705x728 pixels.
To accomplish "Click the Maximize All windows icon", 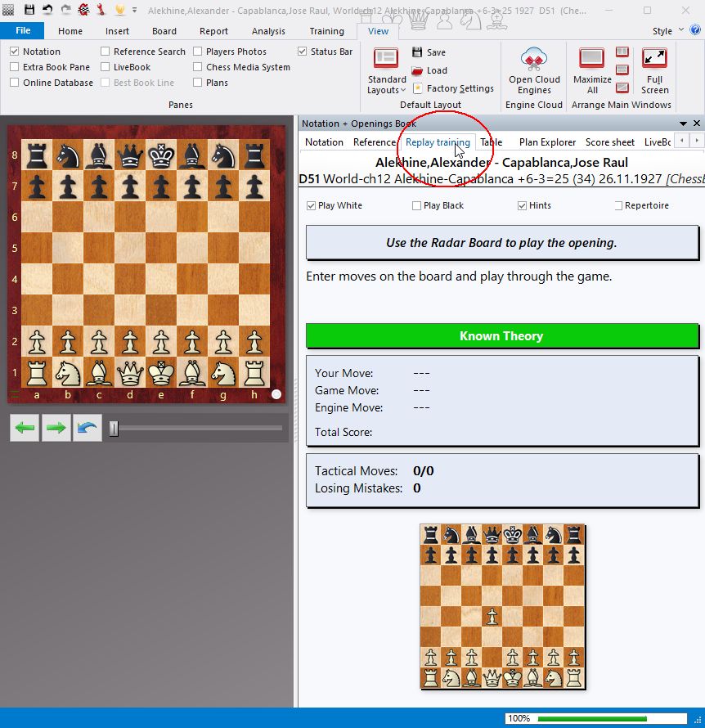I will point(591,60).
